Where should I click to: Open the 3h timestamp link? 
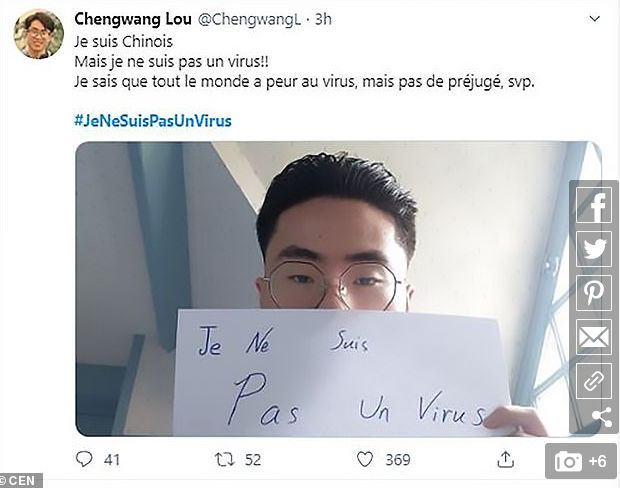323,19
